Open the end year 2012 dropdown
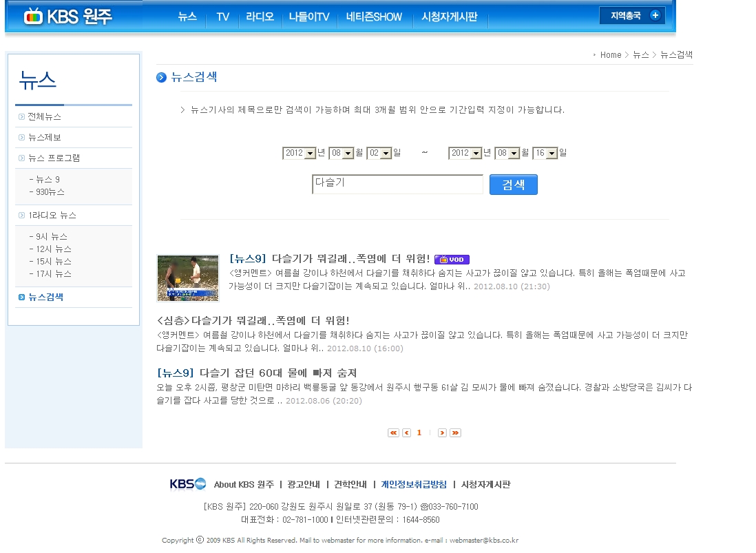The image size is (756, 553). 465,153
